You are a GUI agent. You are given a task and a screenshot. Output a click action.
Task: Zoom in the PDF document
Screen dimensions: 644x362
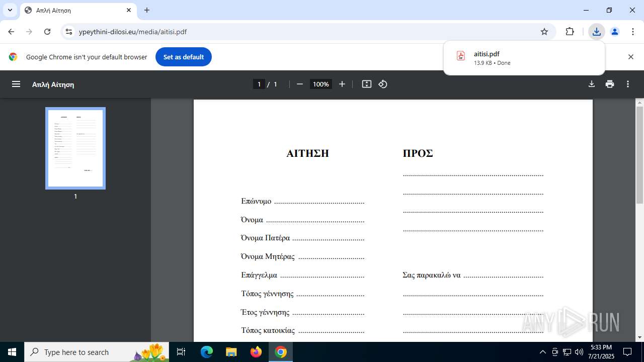342,84
